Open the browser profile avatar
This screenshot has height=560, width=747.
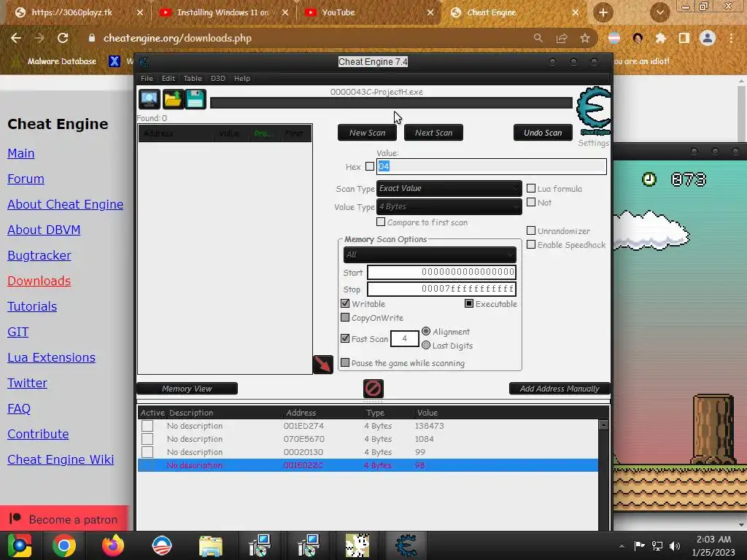(708, 38)
